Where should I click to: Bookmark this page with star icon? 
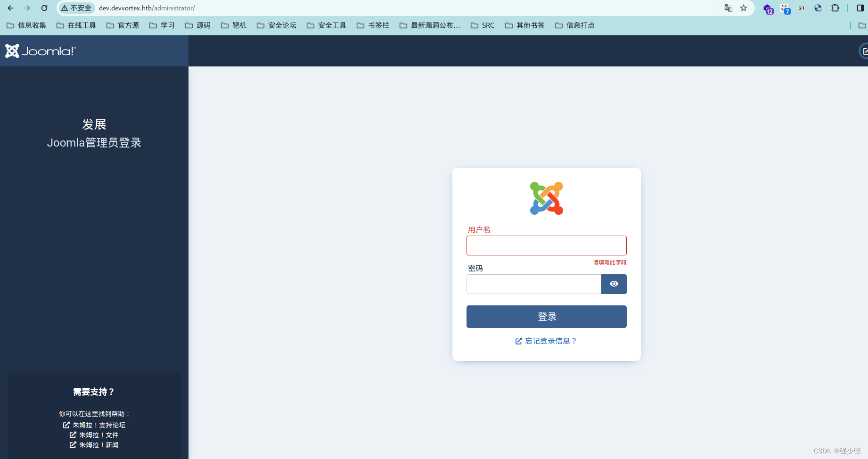point(744,8)
